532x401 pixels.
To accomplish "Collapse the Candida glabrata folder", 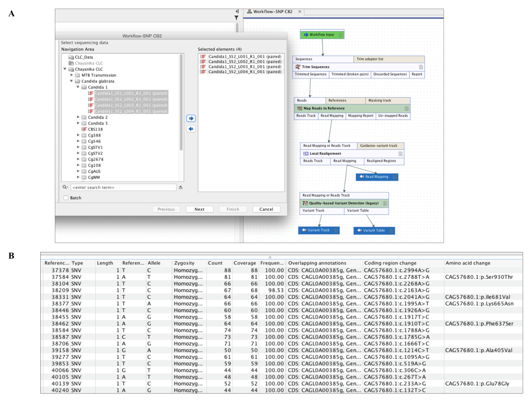I will [x=72, y=81].
